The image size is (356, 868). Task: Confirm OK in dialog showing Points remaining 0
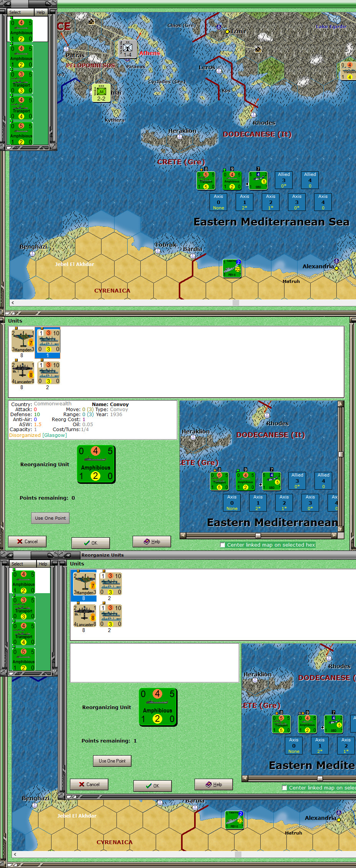click(91, 543)
